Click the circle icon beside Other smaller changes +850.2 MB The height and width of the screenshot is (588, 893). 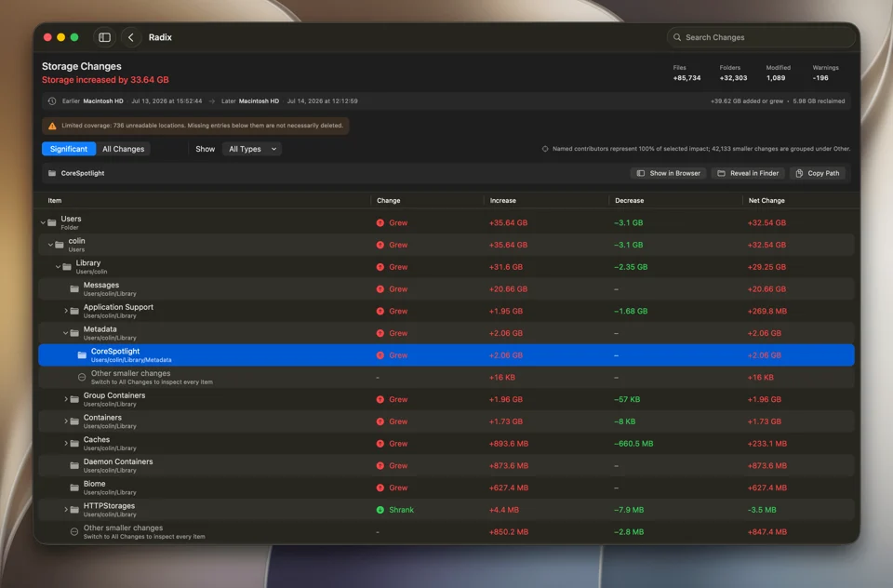[74, 531]
